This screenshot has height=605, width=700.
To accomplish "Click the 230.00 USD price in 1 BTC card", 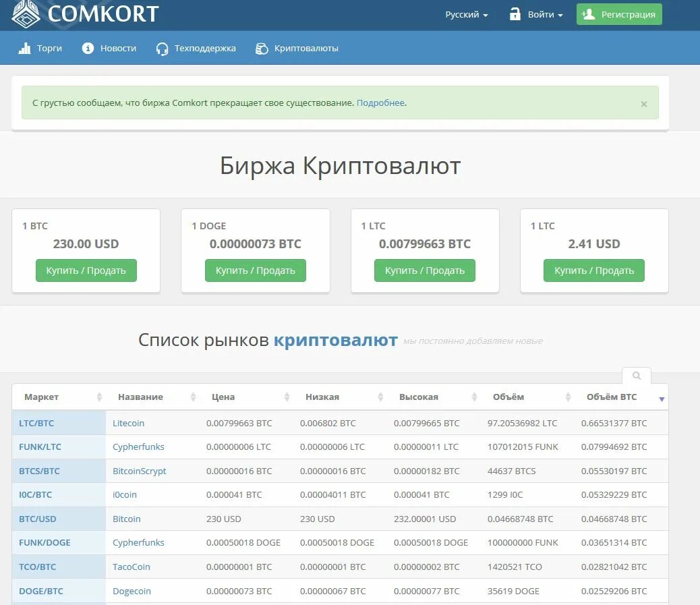I will [x=86, y=243].
